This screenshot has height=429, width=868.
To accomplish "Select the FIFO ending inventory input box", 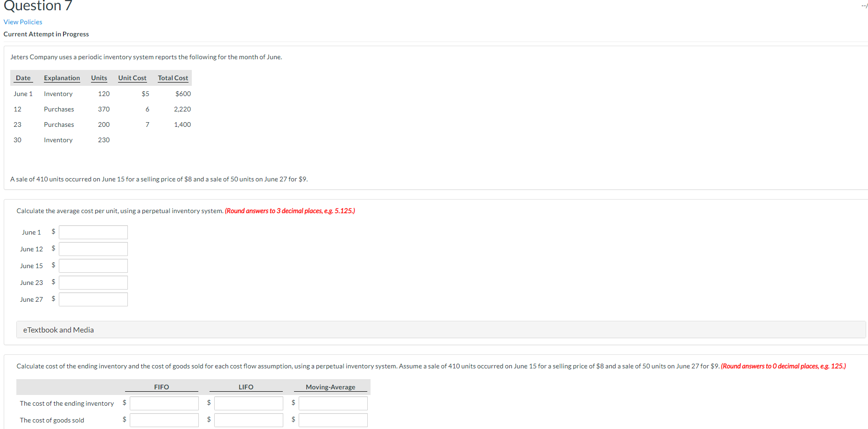I will [164, 403].
